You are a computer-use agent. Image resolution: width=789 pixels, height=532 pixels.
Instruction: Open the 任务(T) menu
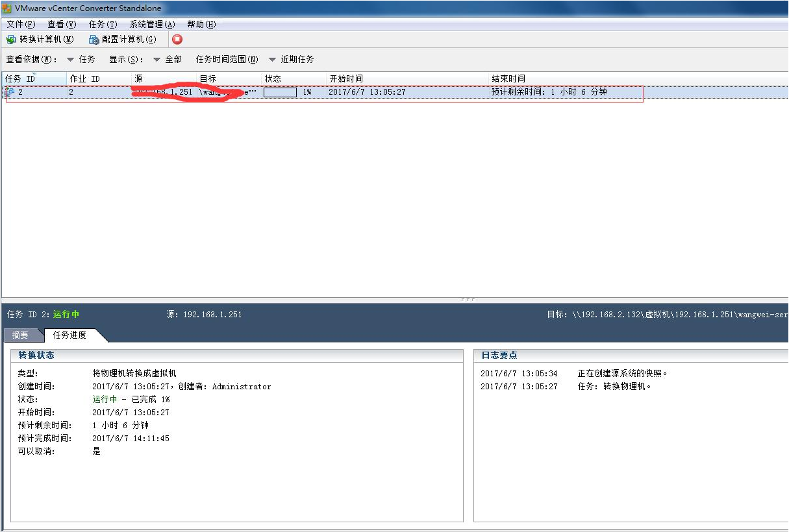[103, 24]
